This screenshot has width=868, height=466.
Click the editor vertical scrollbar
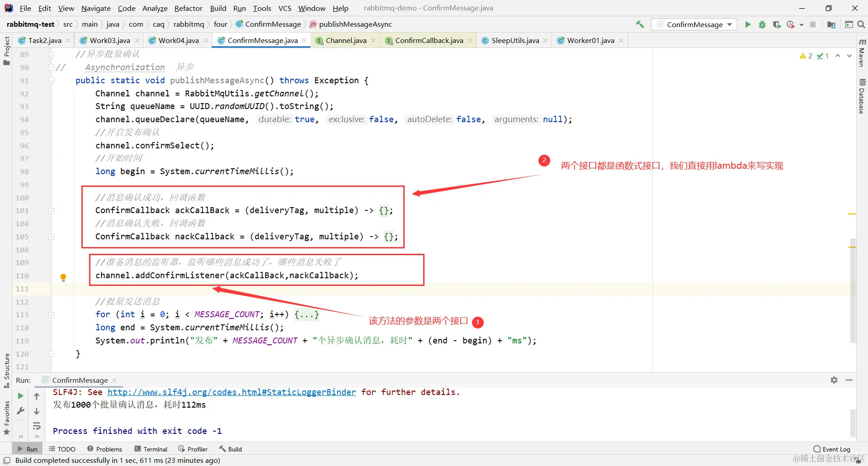point(853,290)
